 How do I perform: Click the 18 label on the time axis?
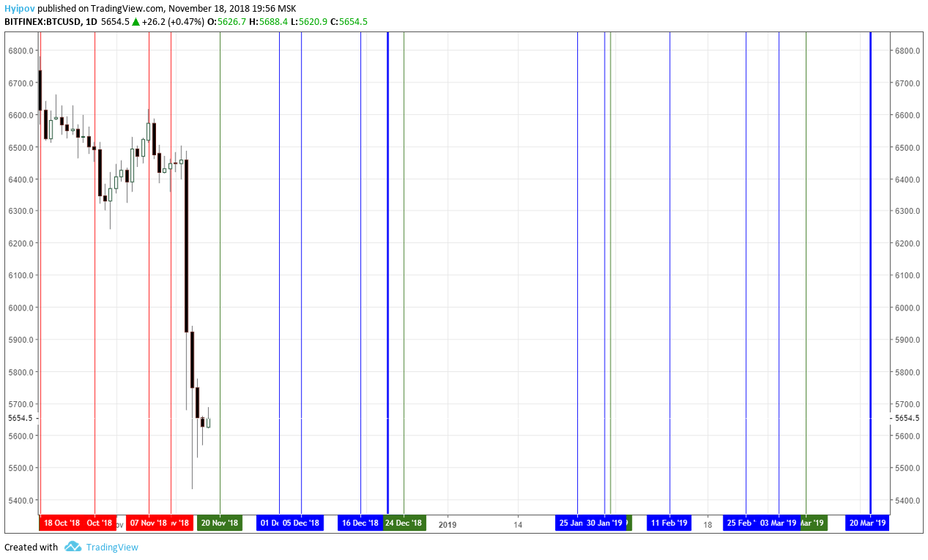click(708, 524)
